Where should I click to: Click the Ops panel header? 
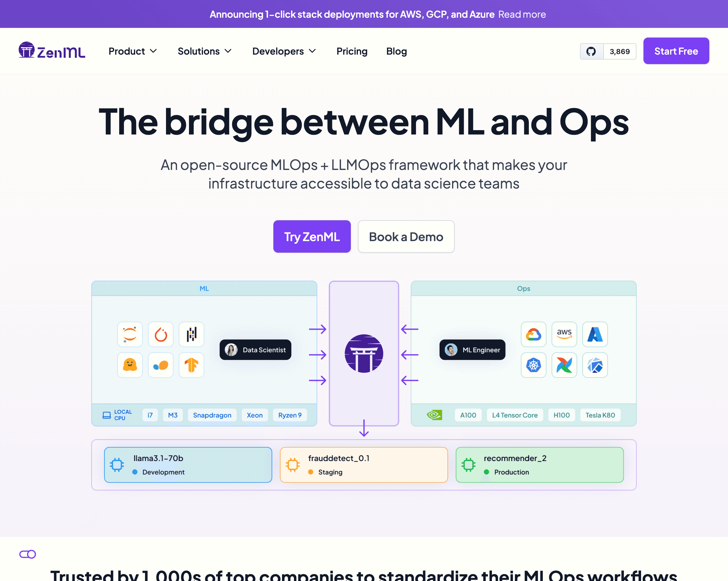coord(524,288)
